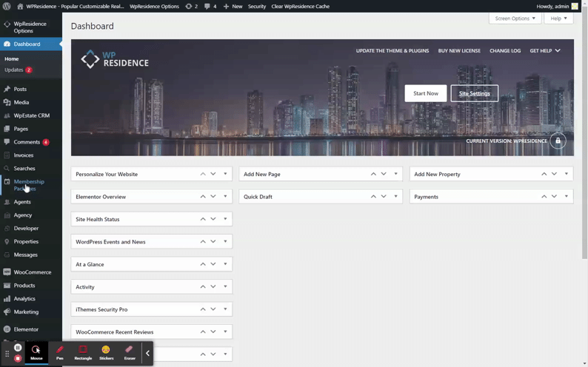Select the Pen annotation tool
This screenshot has height=367, width=588.
click(x=60, y=352)
